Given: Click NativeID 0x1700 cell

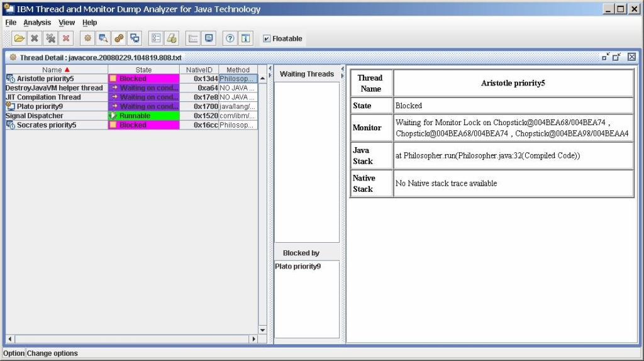Looking at the screenshot, I should pyautogui.click(x=199, y=106).
